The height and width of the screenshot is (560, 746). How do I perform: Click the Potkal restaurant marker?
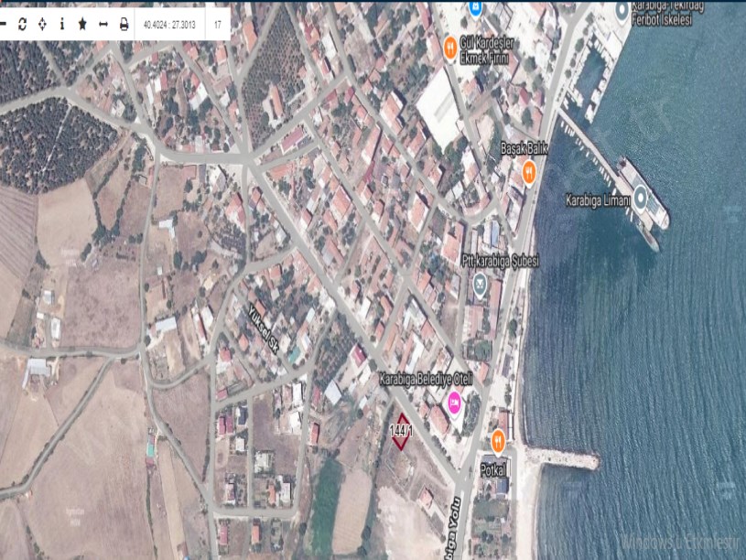point(498,442)
